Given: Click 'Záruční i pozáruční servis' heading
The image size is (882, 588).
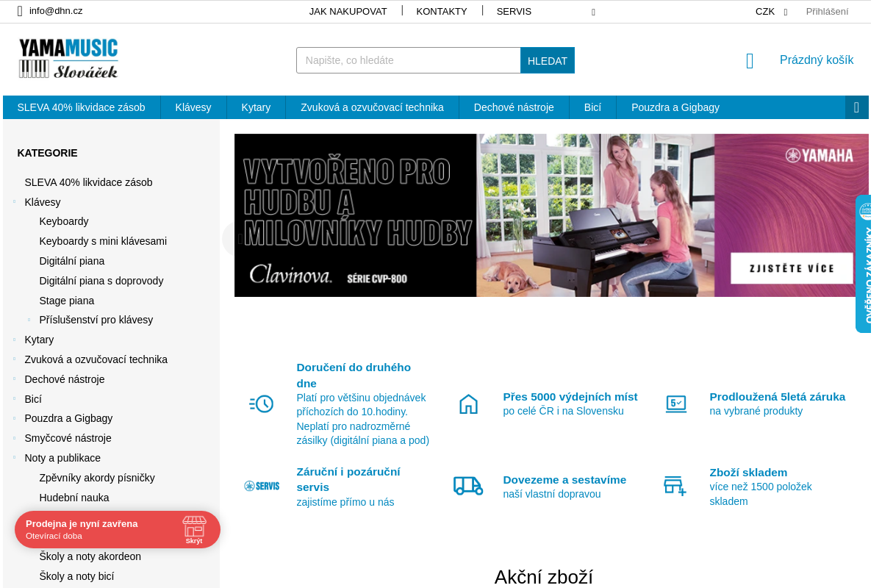Looking at the screenshot, I should [348, 478].
